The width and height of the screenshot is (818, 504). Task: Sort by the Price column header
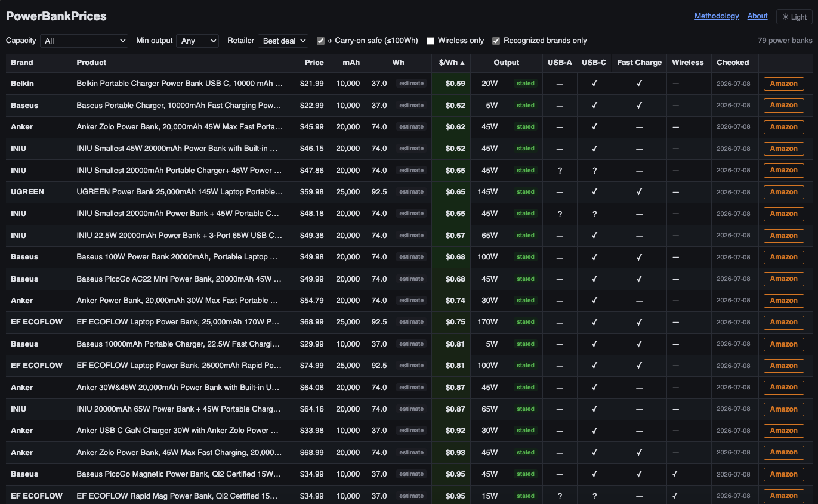coord(308,63)
